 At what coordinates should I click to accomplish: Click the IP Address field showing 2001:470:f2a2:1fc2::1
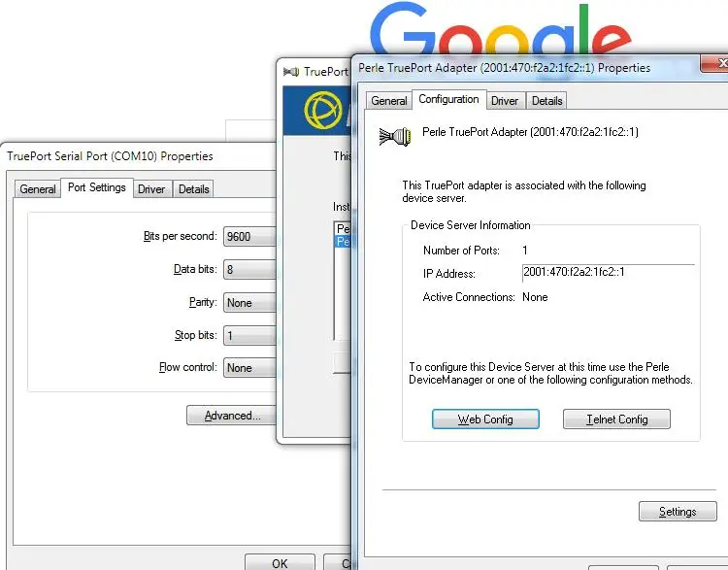point(609,273)
